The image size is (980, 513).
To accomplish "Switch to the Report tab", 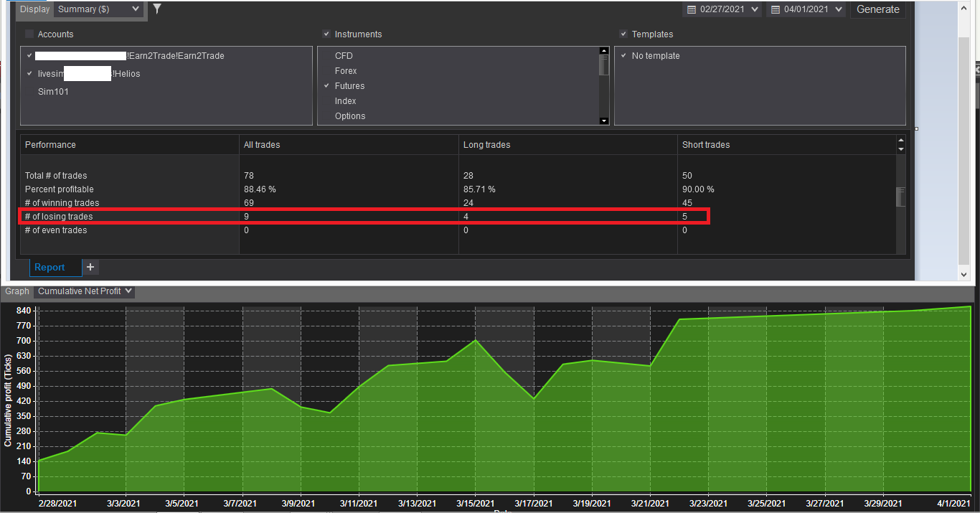I will 50,267.
